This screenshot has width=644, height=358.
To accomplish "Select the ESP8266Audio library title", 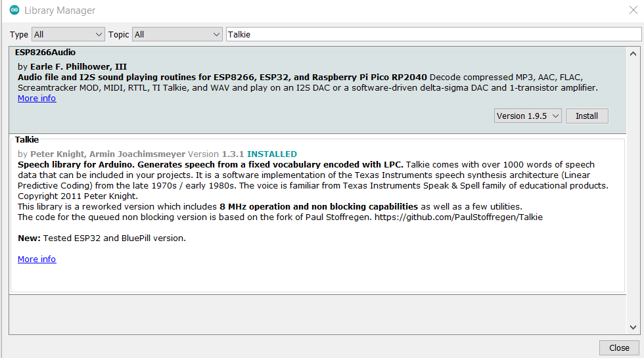I will (45, 52).
